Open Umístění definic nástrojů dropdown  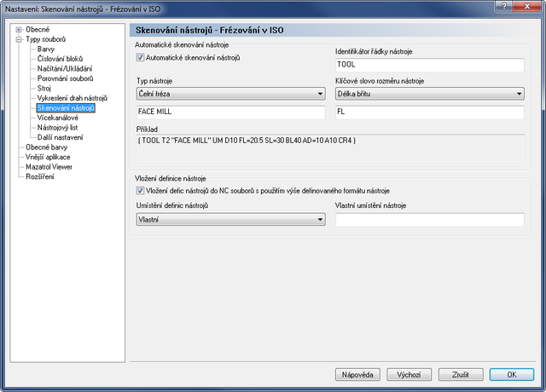[231, 220]
